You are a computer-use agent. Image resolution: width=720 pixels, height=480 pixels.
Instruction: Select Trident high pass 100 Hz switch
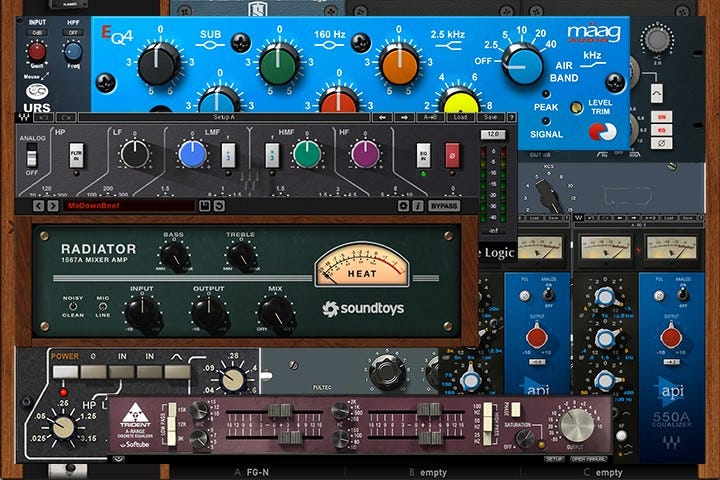click(x=488, y=410)
